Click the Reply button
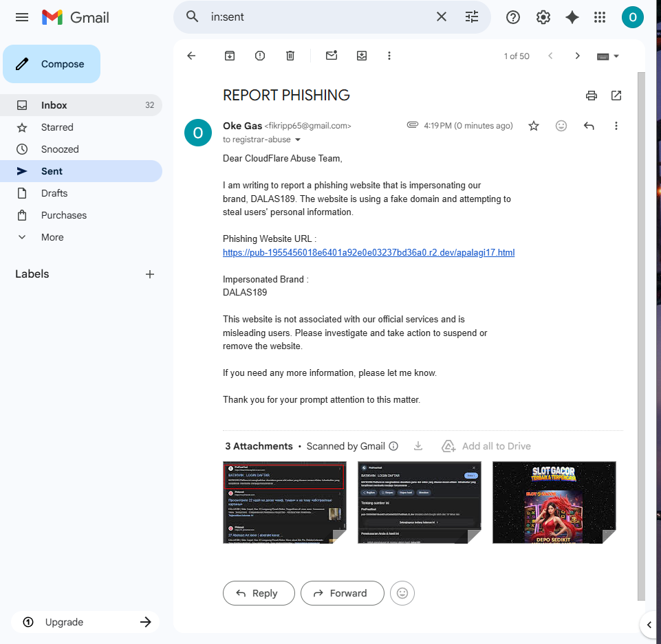 259,593
